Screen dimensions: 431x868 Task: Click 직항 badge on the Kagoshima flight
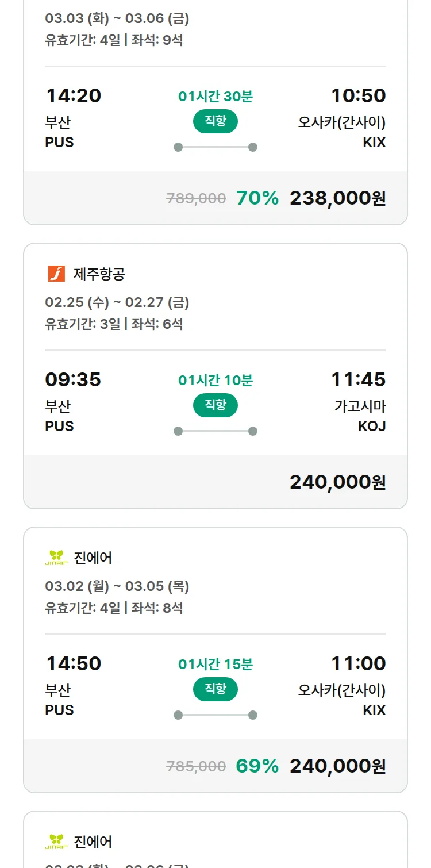(215, 405)
